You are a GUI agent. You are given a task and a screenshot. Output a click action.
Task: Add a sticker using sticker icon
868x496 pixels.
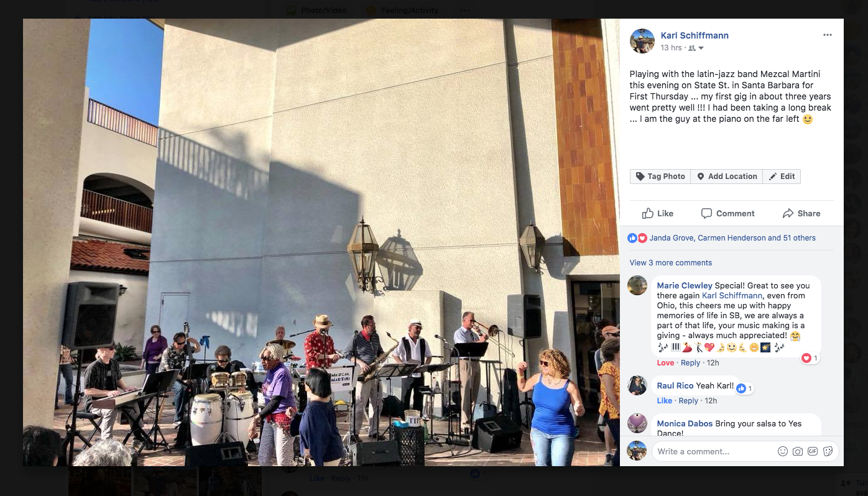click(x=828, y=451)
